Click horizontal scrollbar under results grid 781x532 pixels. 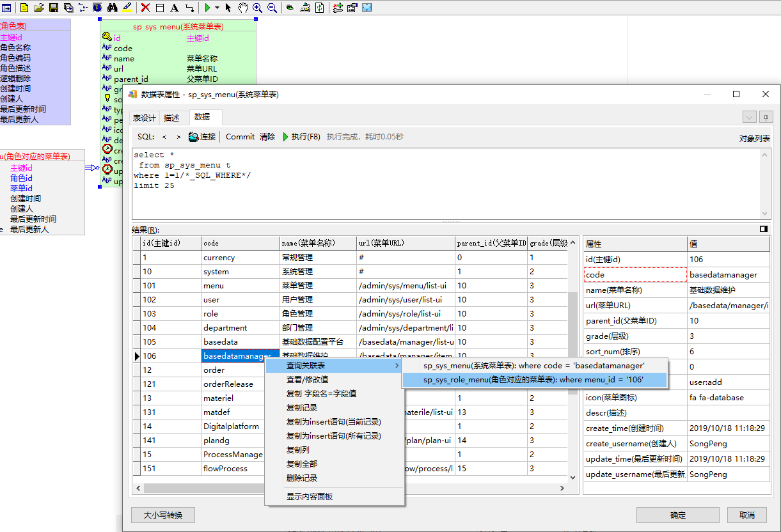350,488
